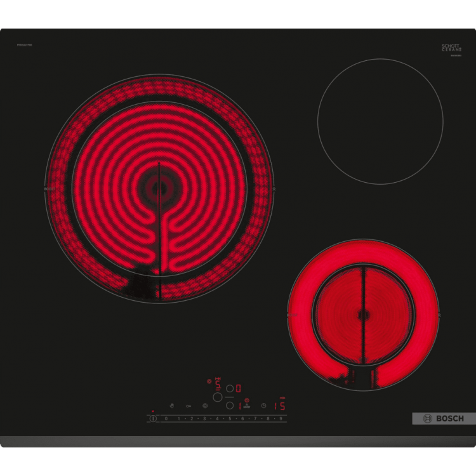
Task: Tap level 0 on the power scale
Action: click(x=166, y=419)
